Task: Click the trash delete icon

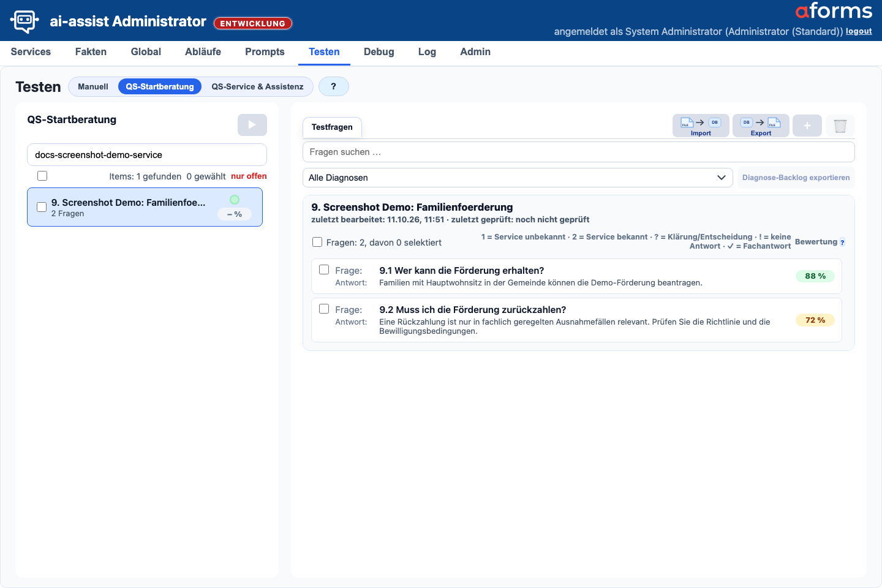Action: pyautogui.click(x=840, y=126)
